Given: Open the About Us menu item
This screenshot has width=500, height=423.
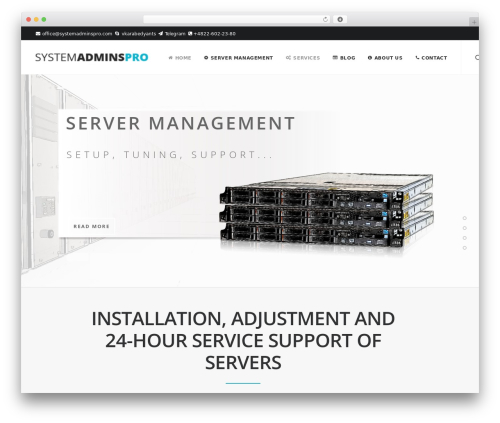Looking at the screenshot, I should coord(385,58).
